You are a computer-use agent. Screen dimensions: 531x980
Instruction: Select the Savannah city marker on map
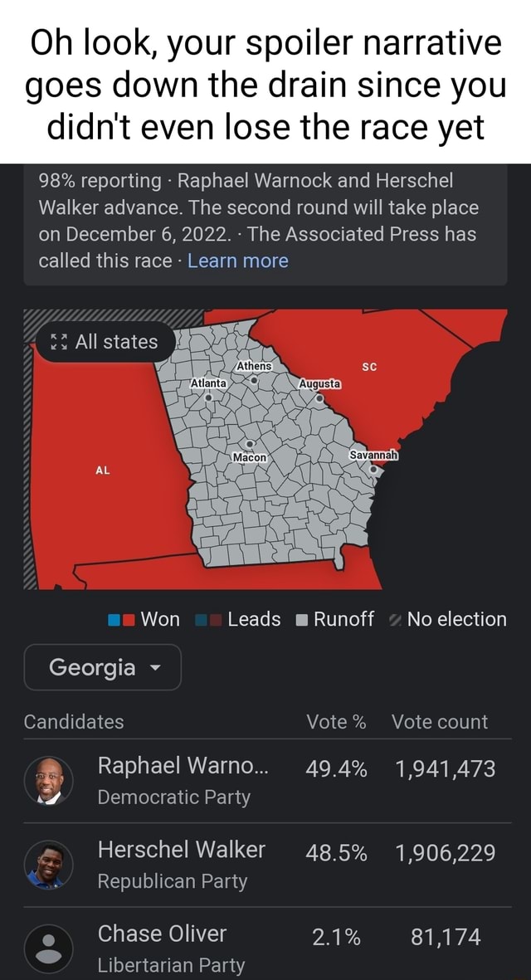click(x=373, y=469)
